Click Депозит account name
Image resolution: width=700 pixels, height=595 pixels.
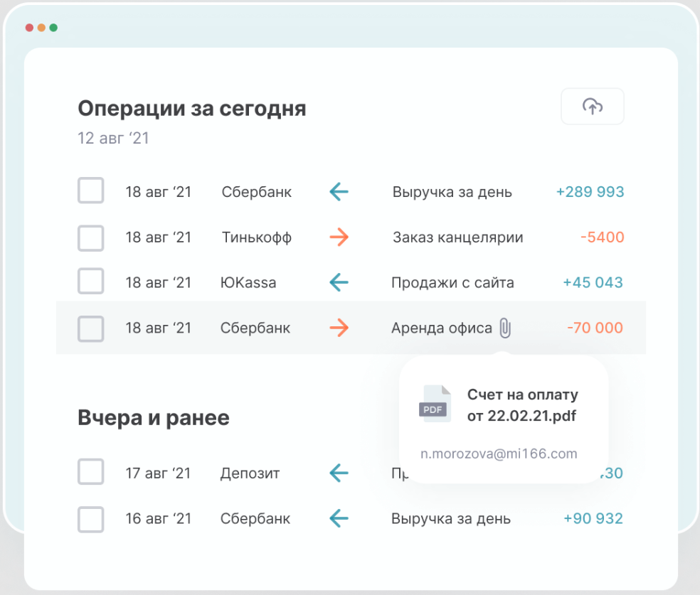point(250,473)
